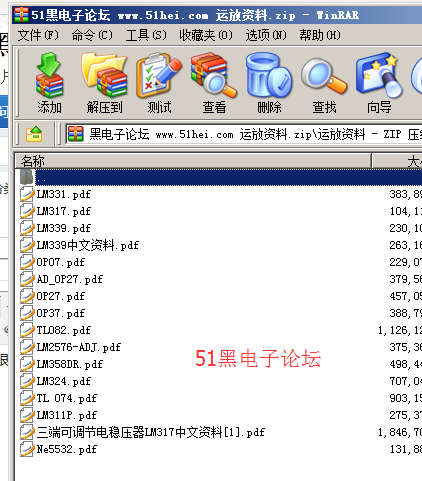
Task: Click the file icon of LM311P.pdf
Action: pyautogui.click(x=27, y=415)
